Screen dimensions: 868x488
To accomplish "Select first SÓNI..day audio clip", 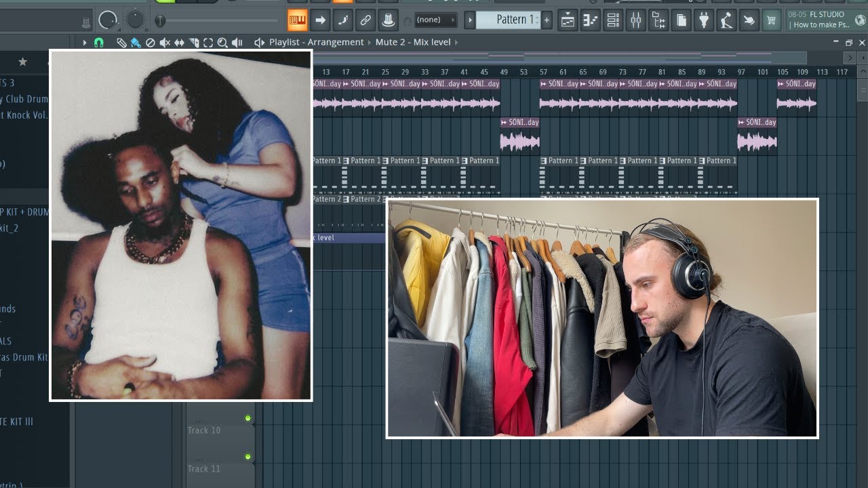I will tap(328, 97).
